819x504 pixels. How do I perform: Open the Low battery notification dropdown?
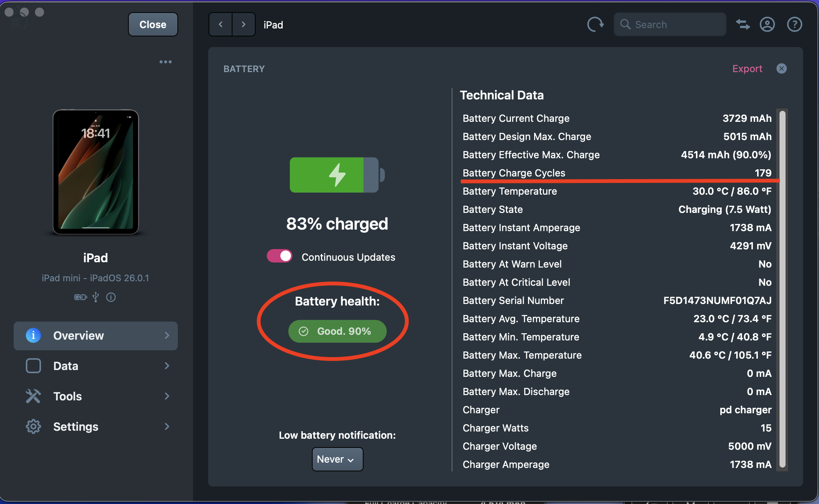tap(337, 459)
